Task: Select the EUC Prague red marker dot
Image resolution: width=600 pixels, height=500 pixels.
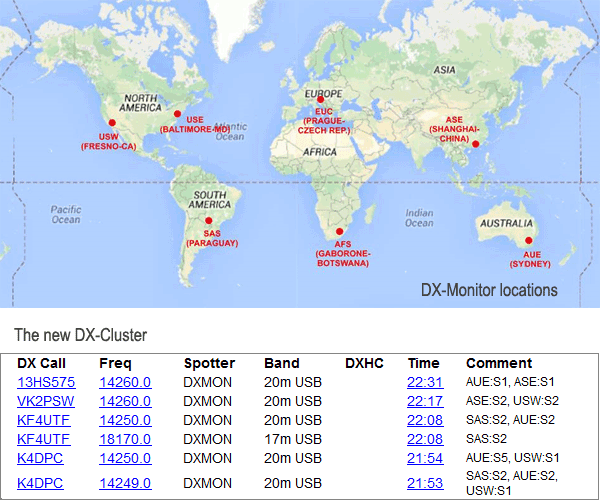Action: tap(322, 111)
